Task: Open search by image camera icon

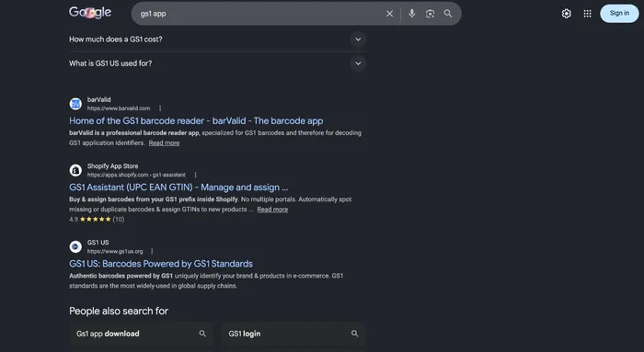Action: (x=430, y=14)
